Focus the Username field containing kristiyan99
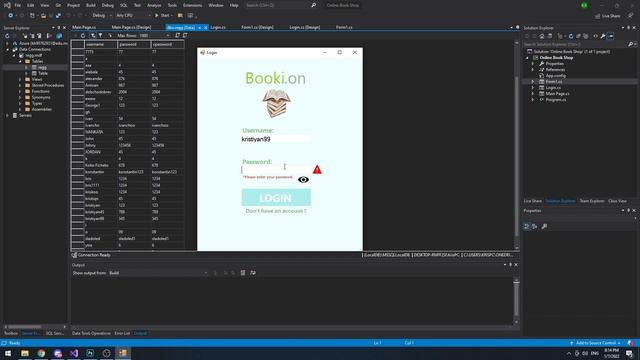 click(276, 139)
